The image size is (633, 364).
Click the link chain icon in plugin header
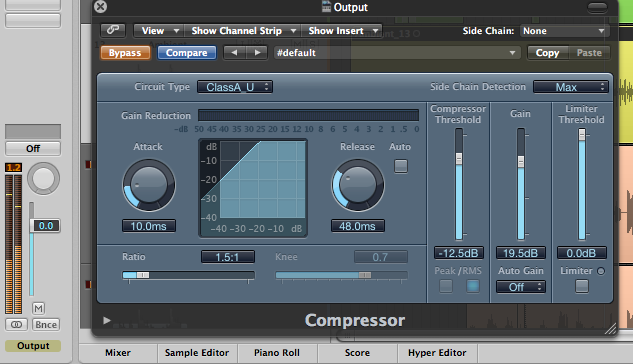tap(113, 30)
